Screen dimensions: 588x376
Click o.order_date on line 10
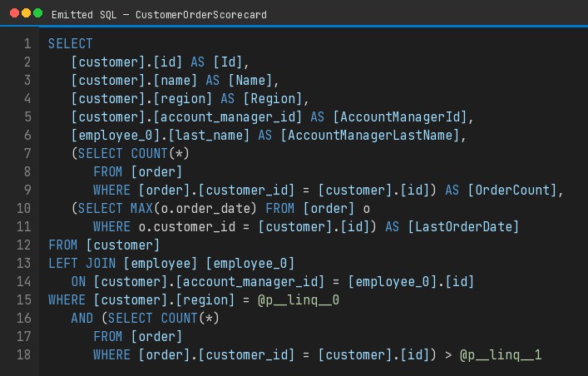tap(205, 209)
